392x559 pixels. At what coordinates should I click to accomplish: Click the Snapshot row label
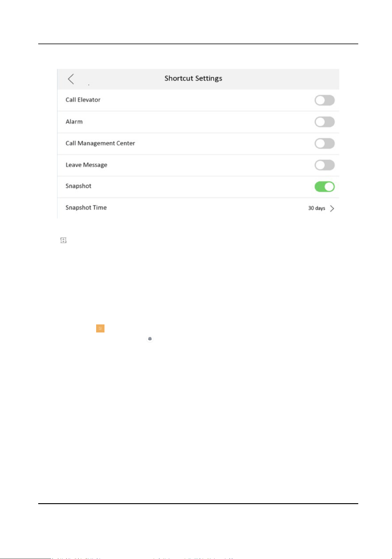click(x=78, y=186)
